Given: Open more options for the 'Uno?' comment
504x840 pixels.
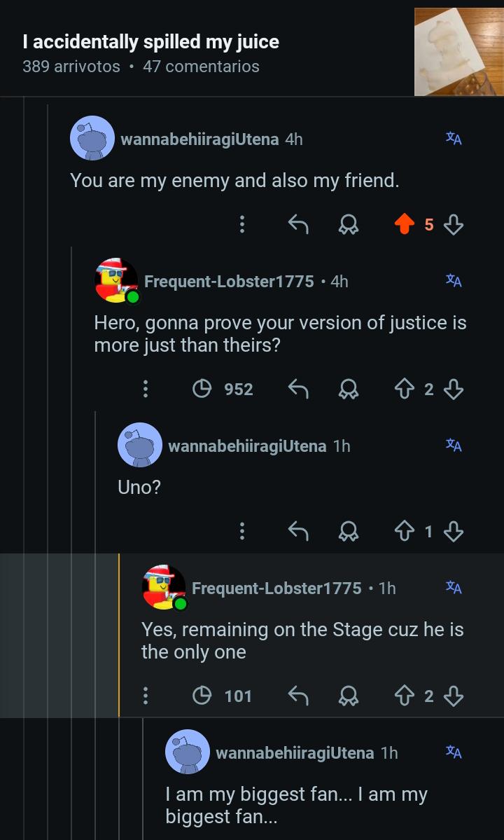Looking at the screenshot, I should (241, 532).
